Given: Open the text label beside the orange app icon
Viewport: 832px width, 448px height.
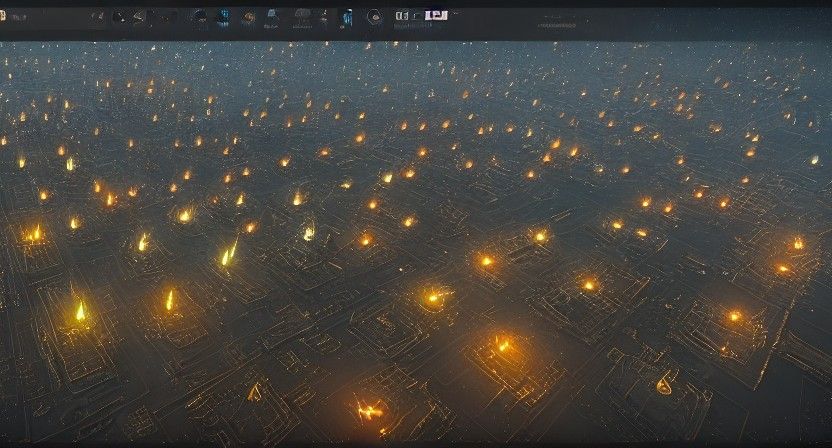Looking at the screenshot, I should pyautogui.click(x=20, y=17).
